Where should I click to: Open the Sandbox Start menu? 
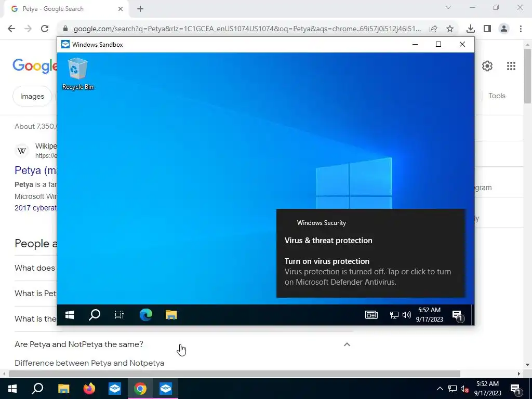click(x=70, y=315)
